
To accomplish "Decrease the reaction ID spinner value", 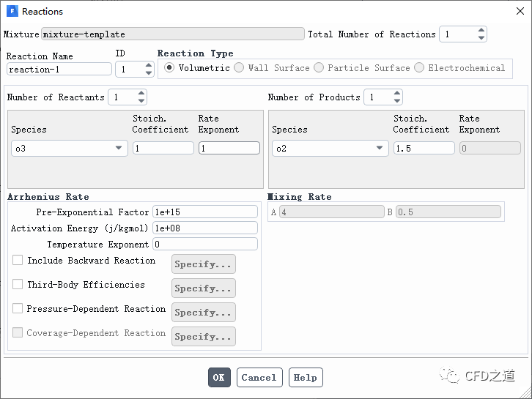I will [149, 73].
